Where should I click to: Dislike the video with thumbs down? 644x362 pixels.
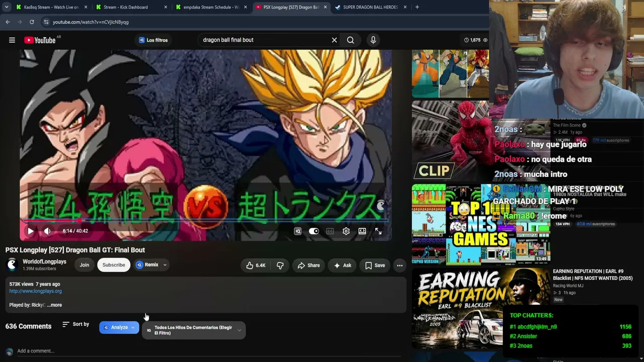pos(280,265)
